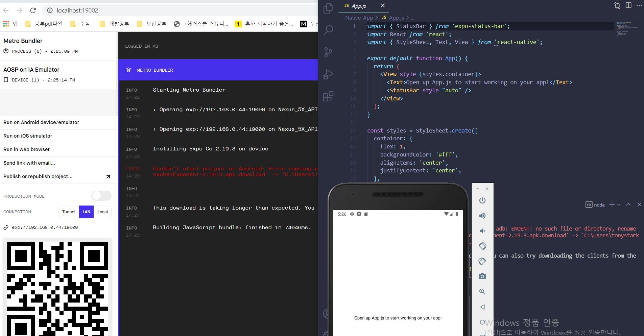Open VS Code Search view
This screenshot has height=336, width=644.
328,30
